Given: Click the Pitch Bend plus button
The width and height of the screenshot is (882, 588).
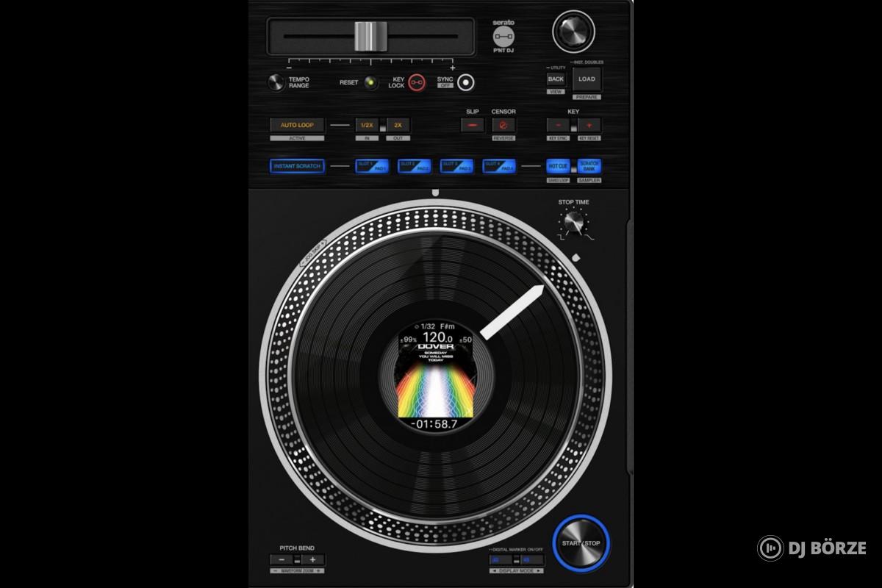Looking at the screenshot, I should click(x=313, y=559).
